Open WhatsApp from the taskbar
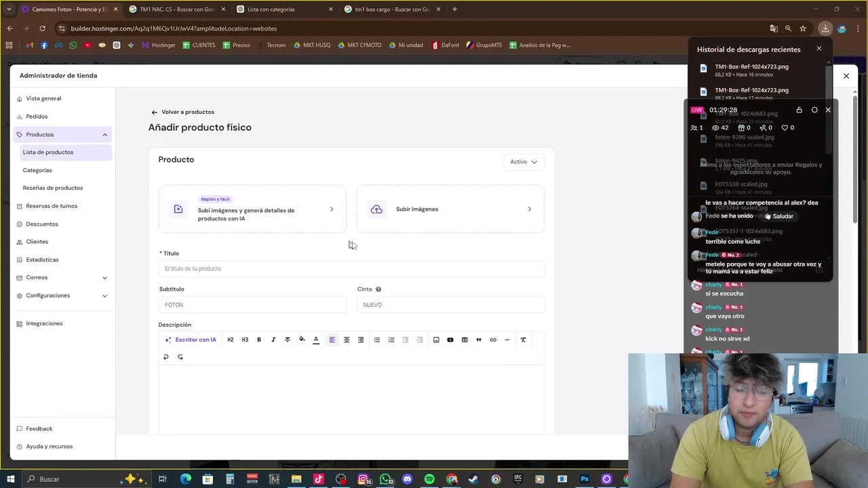This screenshot has width=868, height=488. [x=385, y=479]
